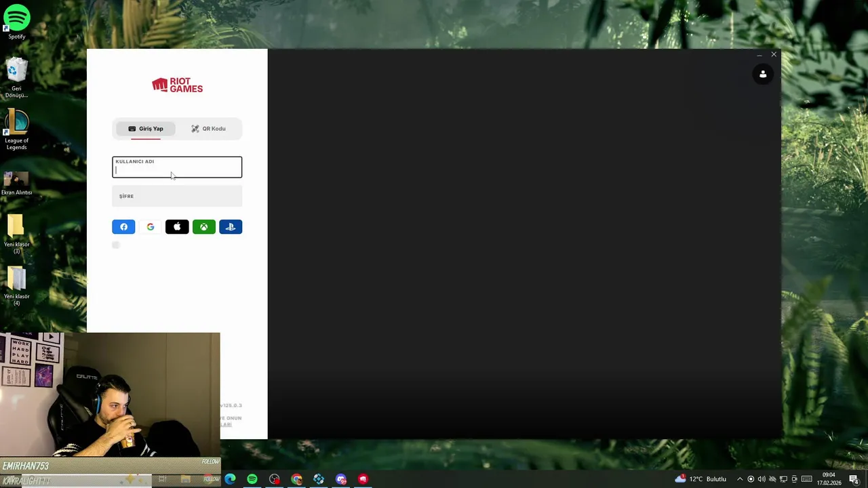Open the 09:04 clock and calendar

click(829, 479)
